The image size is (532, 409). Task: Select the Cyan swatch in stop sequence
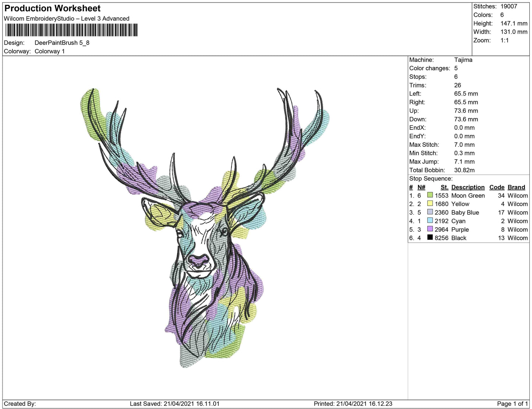429,221
